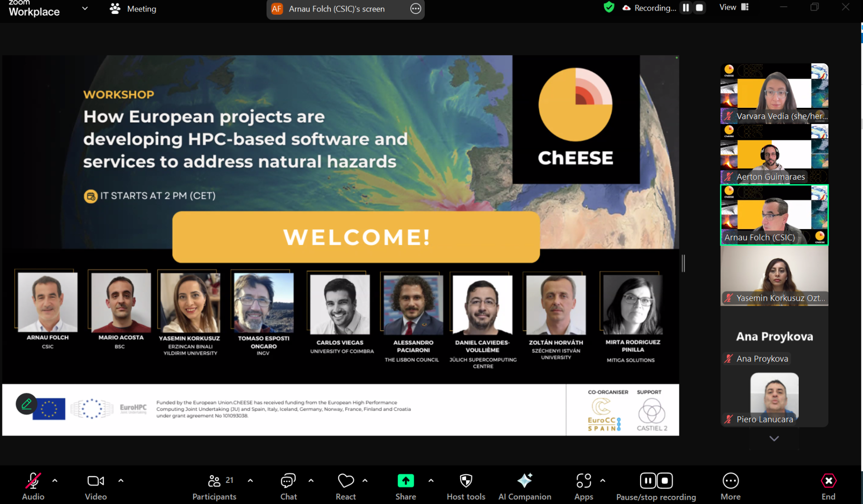Open the Apps menu icon
Image resolution: width=863 pixels, height=504 pixels.
(x=584, y=486)
